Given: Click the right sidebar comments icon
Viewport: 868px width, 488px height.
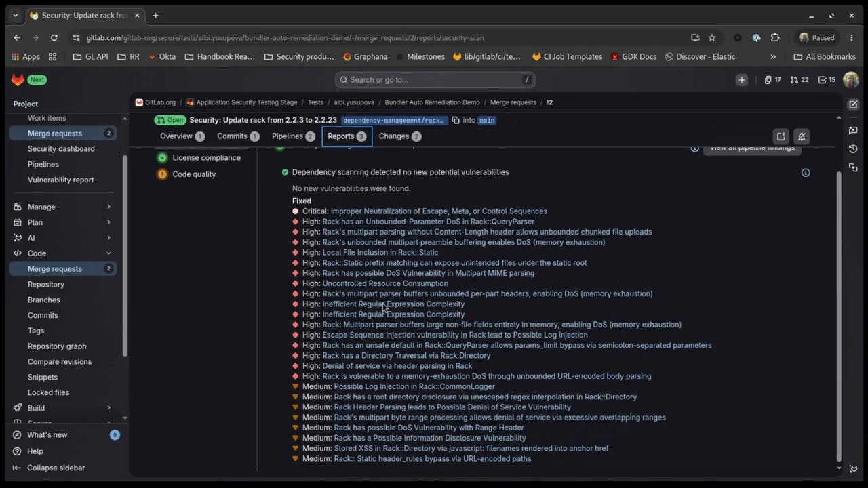Looking at the screenshot, I should tap(853, 130).
